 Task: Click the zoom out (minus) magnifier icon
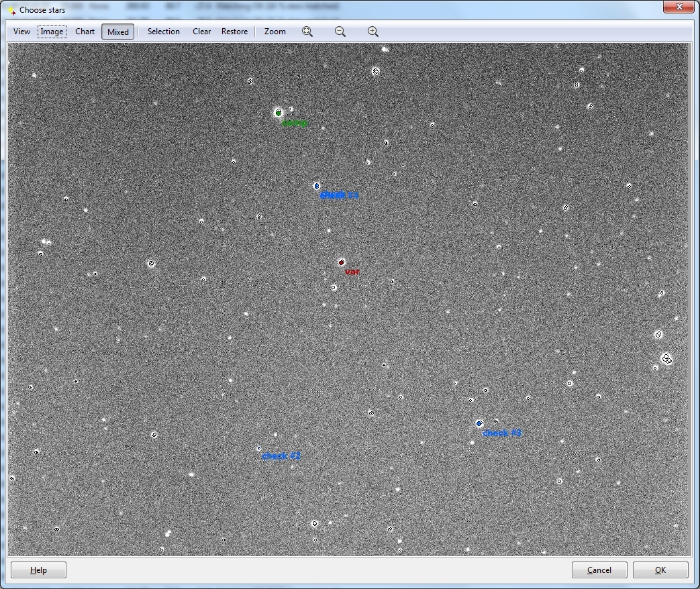[x=340, y=31]
